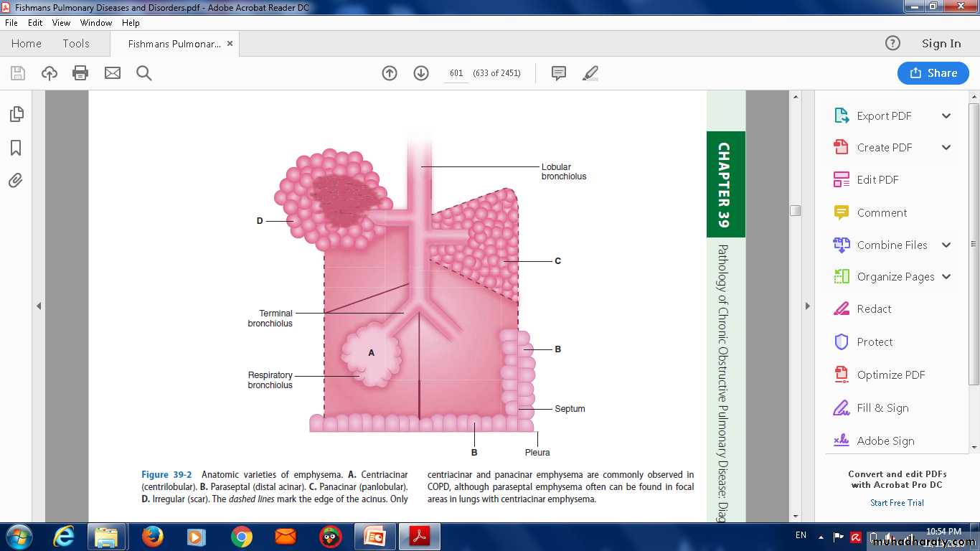Image resolution: width=980 pixels, height=551 pixels.
Task: Click the page number input field
Action: pos(456,73)
